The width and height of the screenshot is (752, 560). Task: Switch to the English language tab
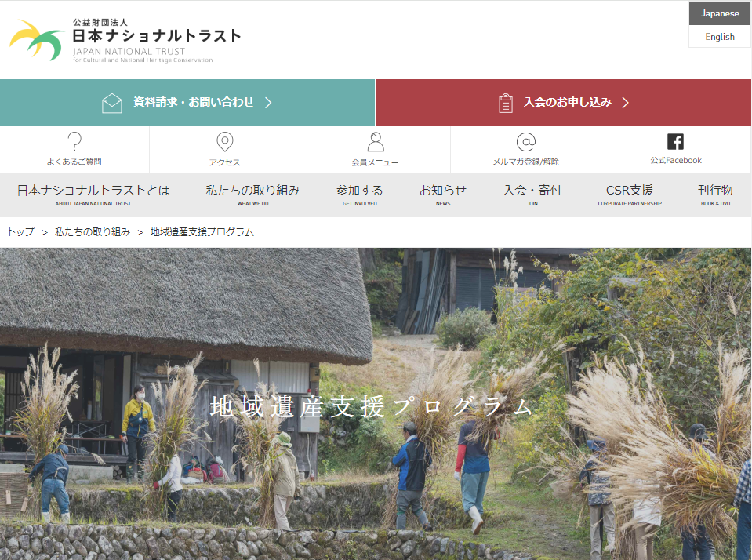click(x=719, y=37)
